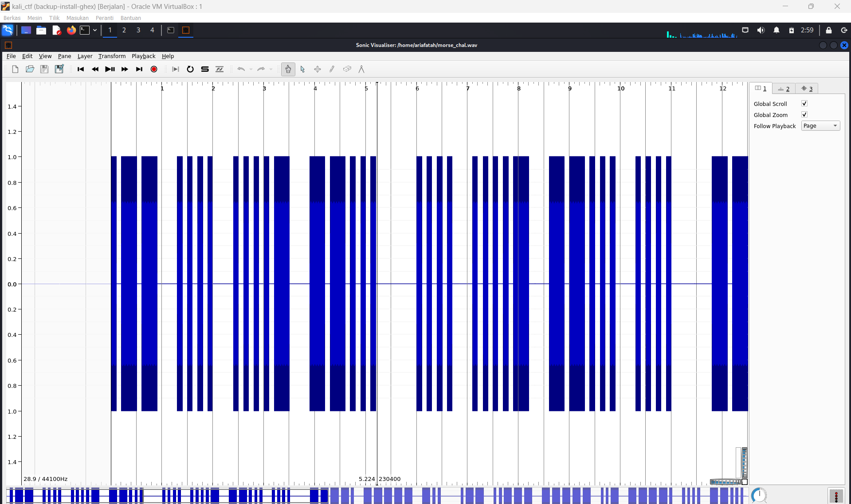Uncheck the Global Scroll checkbox
851x504 pixels.
click(804, 103)
